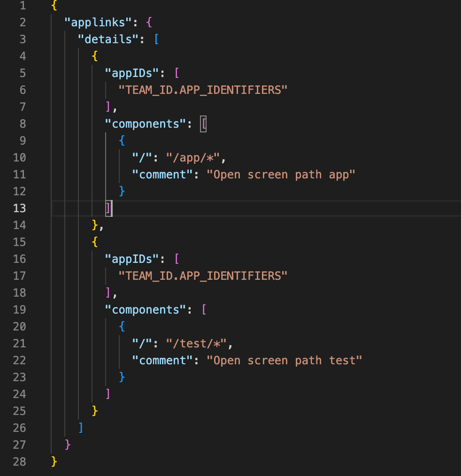Screen dimensions: 461x476
Task: Click the blue closing brace on line 23
Action: click(122, 377)
